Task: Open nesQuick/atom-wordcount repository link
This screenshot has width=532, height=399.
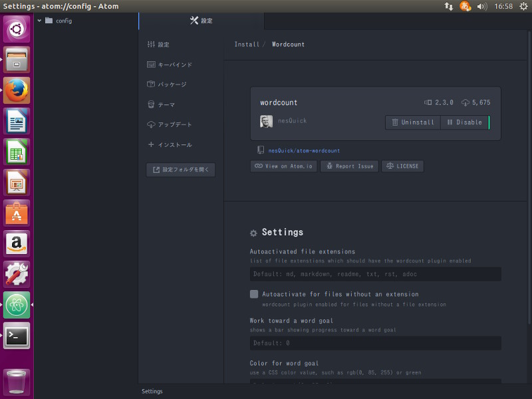Action: click(x=304, y=151)
